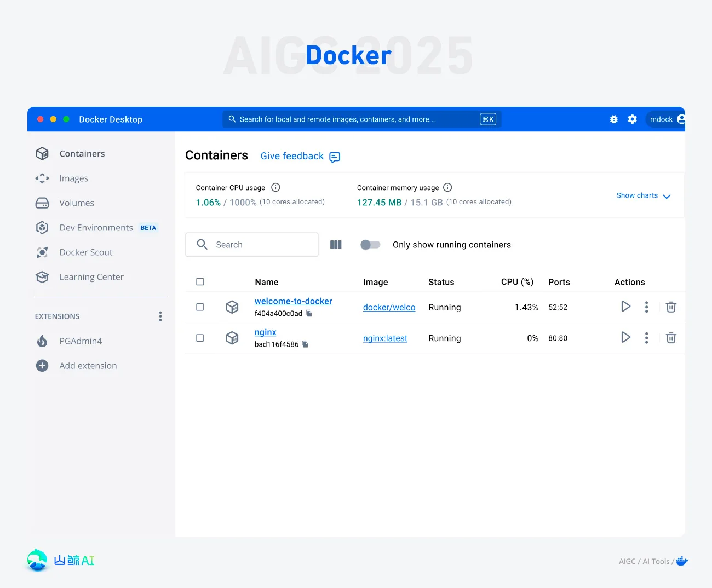Click the nginx container cube icon
Screen dimensions: 712x588
tap(232, 338)
